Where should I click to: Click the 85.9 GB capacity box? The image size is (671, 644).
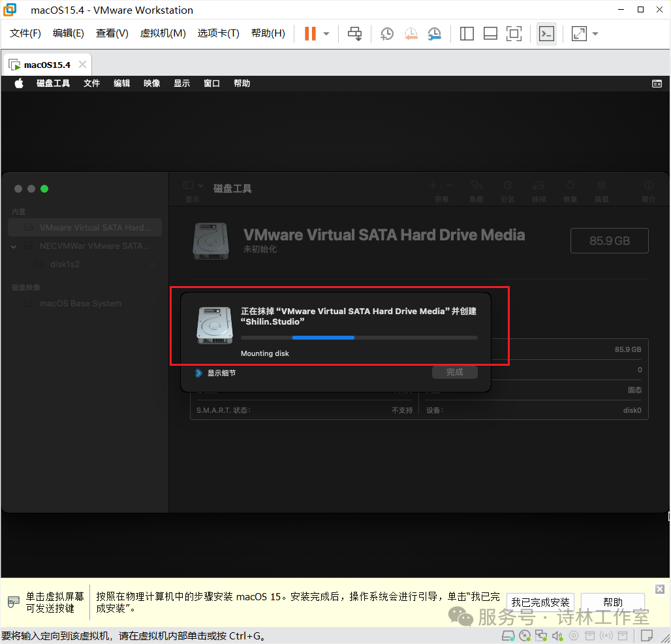coord(610,240)
